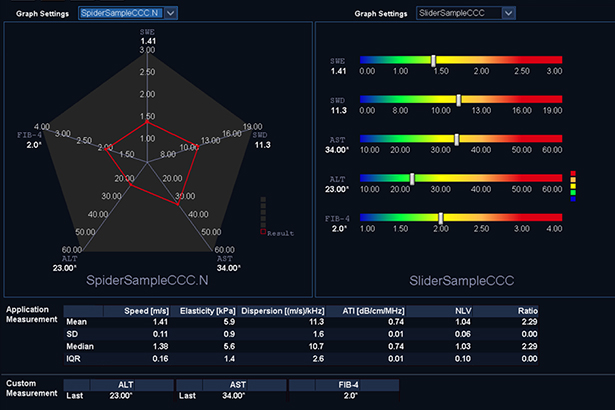Click the red Result legend box

click(264, 232)
